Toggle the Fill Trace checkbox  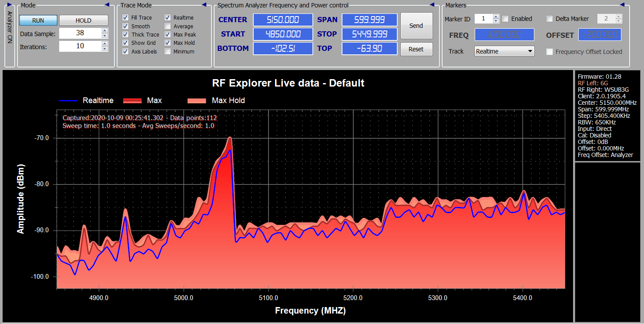(125, 18)
